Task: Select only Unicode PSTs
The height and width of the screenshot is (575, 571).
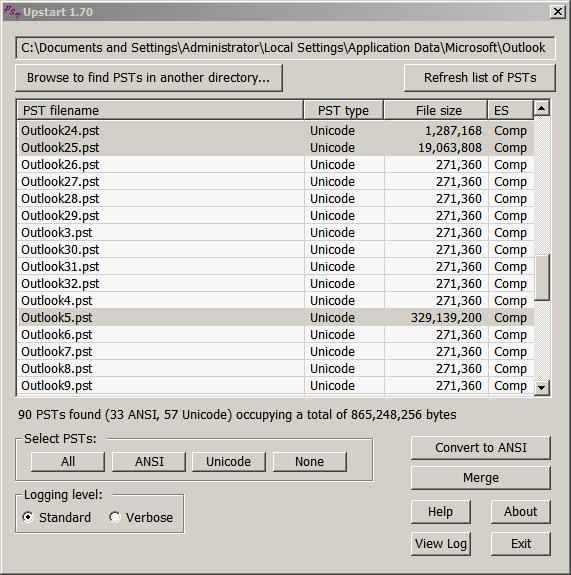Action: (229, 461)
